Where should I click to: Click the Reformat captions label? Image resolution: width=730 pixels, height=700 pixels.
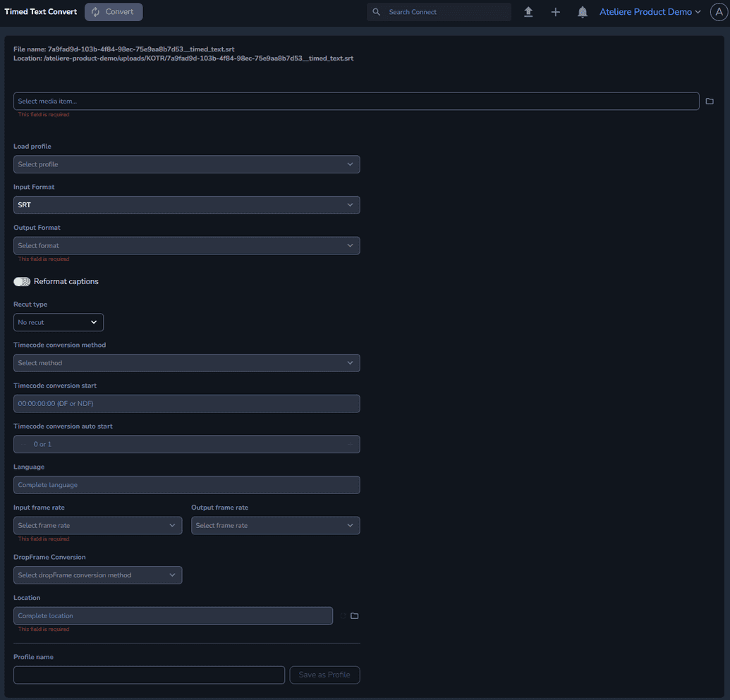[x=66, y=281]
